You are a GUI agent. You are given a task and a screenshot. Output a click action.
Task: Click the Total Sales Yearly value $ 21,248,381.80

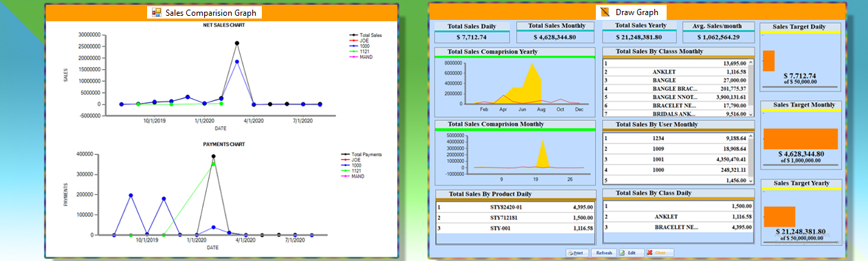[638, 37]
